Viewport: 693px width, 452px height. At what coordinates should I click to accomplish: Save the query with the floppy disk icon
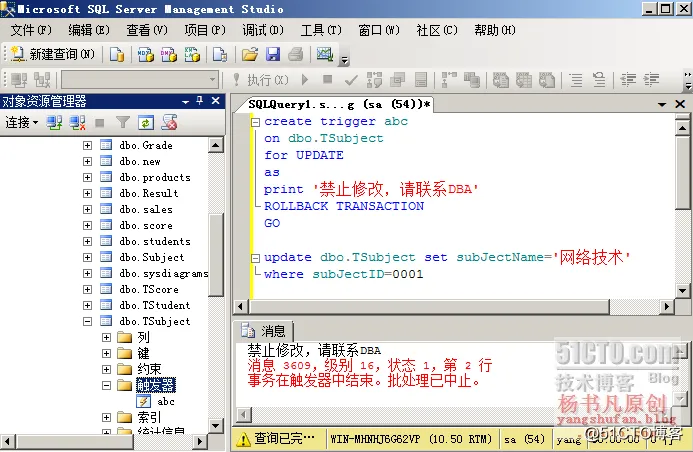[x=273, y=54]
